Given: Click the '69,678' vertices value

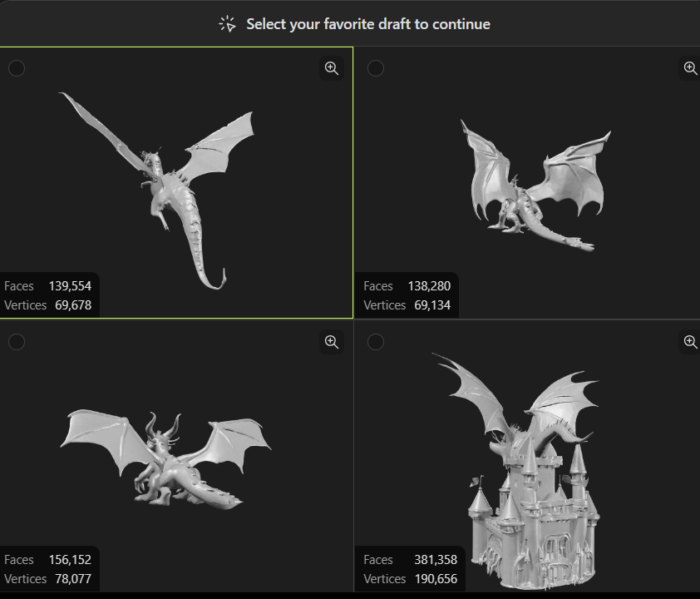Looking at the screenshot, I should (73, 305).
